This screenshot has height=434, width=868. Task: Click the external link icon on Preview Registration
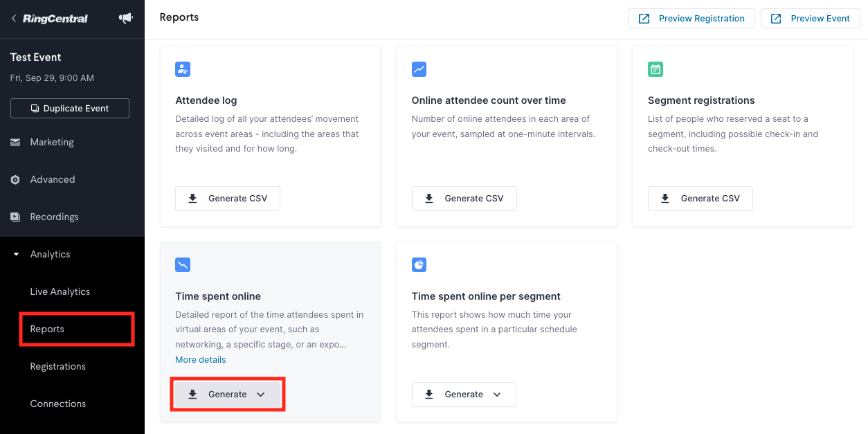(644, 19)
